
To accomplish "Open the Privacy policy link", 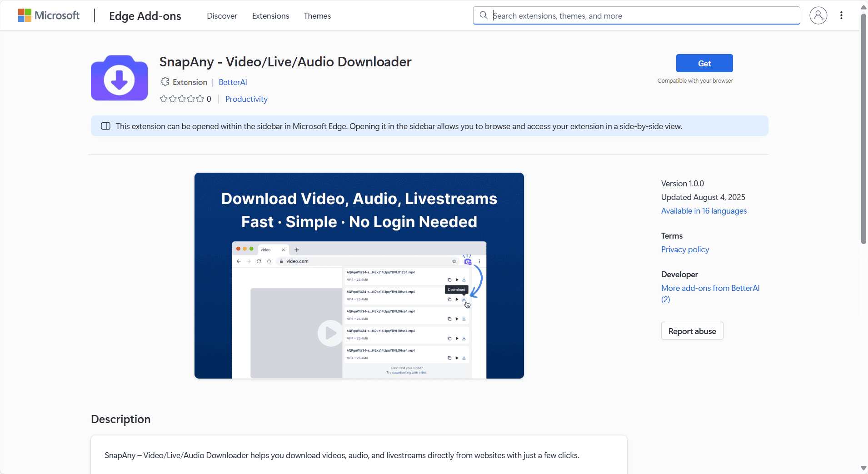I will [x=685, y=249].
